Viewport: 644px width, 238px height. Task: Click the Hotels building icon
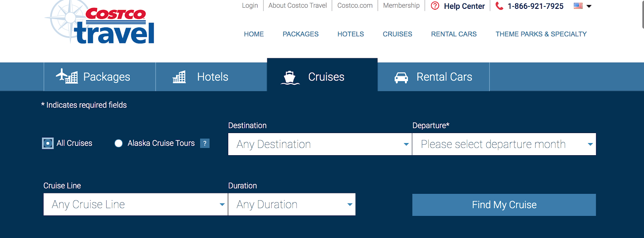pyautogui.click(x=179, y=77)
